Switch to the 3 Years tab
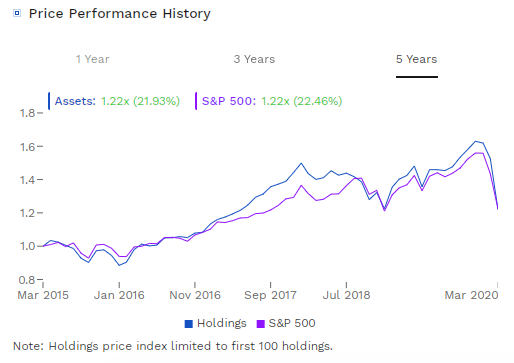Screen dimensions: 514x363 pos(254,59)
